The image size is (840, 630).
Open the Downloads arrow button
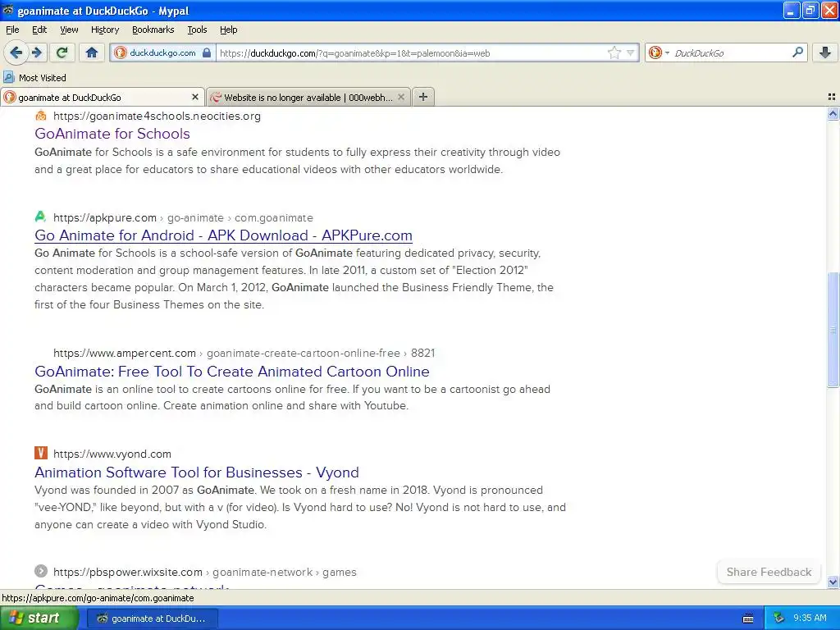click(825, 52)
